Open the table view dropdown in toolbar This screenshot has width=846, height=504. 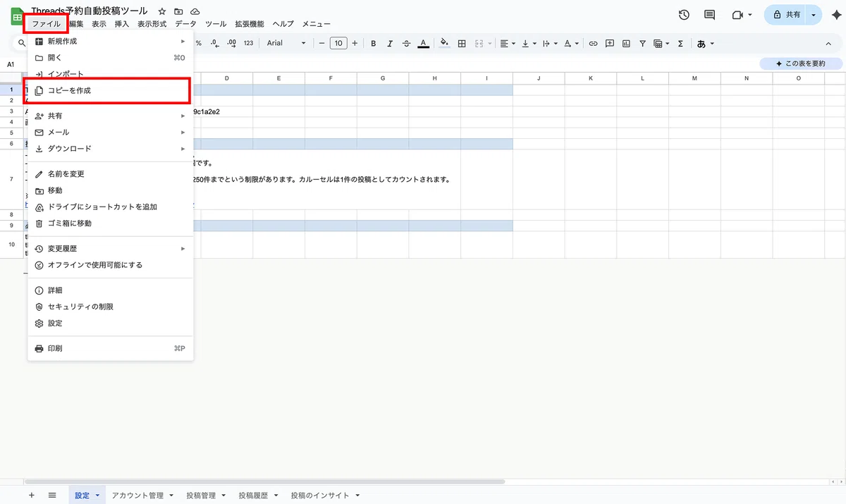point(661,43)
